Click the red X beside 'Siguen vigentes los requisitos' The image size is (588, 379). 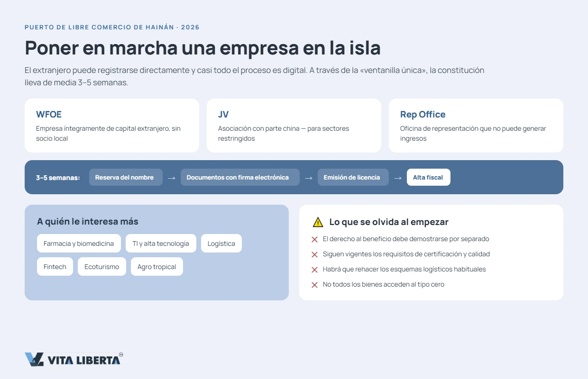click(x=314, y=254)
